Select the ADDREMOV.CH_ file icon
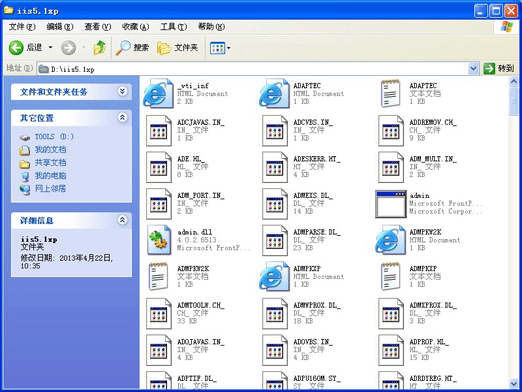 point(391,130)
